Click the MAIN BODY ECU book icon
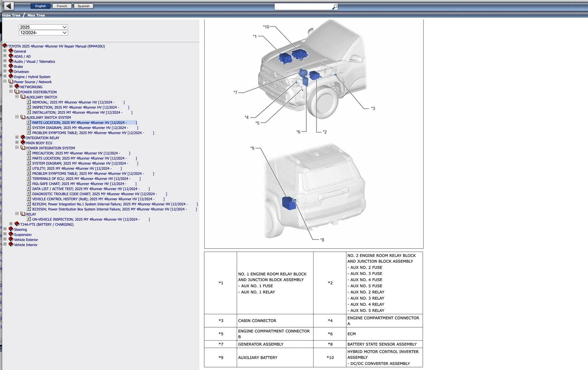 point(23,143)
